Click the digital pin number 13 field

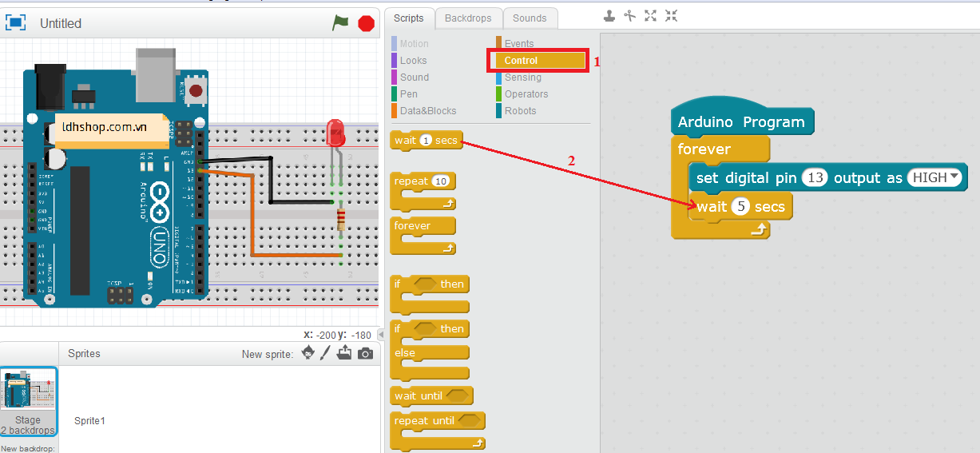[815, 178]
